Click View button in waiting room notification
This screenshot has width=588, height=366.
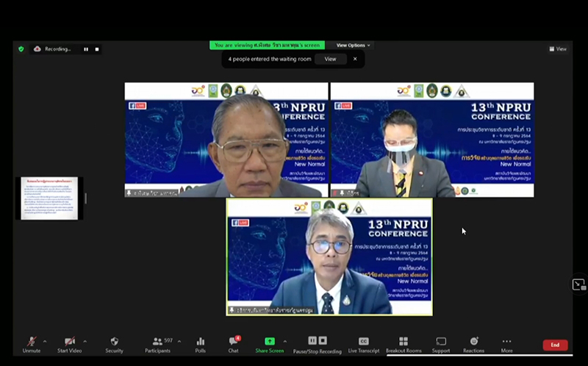(x=330, y=59)
